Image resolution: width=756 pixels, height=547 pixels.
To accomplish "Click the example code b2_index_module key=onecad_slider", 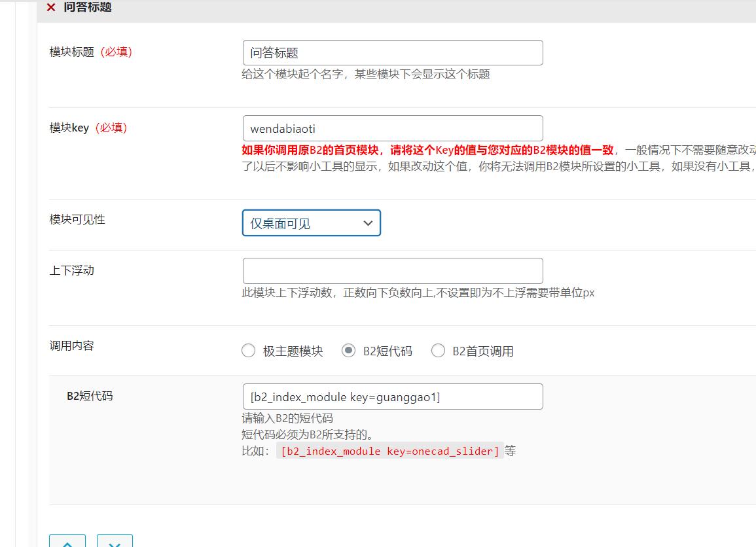I will tap(389, 451).
